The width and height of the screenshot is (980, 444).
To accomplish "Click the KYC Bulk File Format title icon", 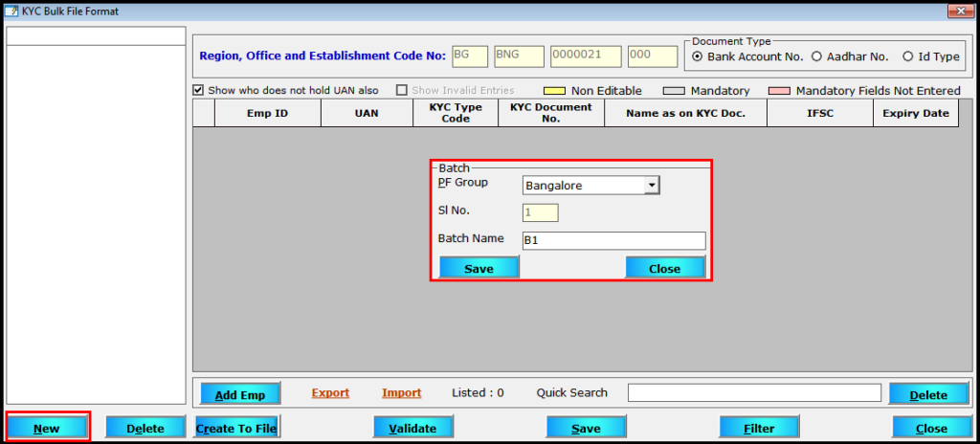I will pos(11,11).
